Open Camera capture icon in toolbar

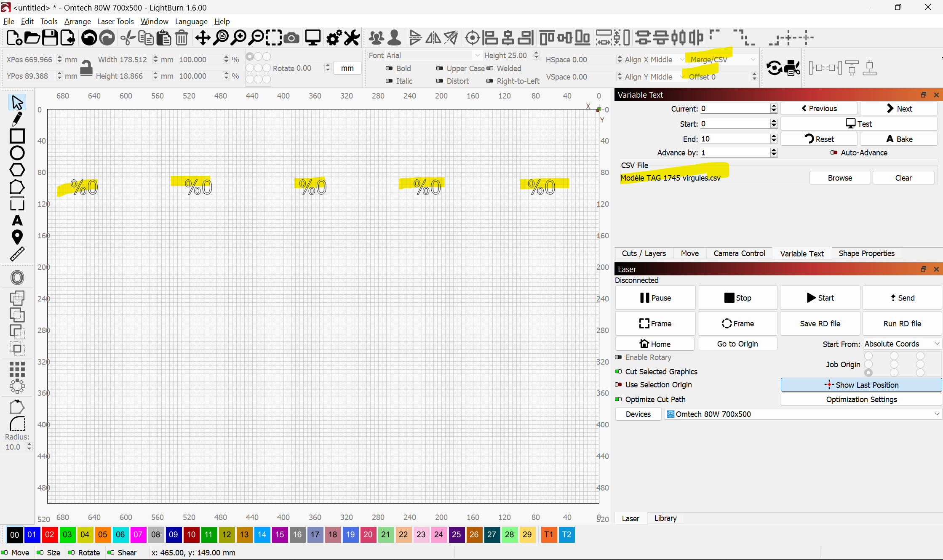[x=291, y=38]
